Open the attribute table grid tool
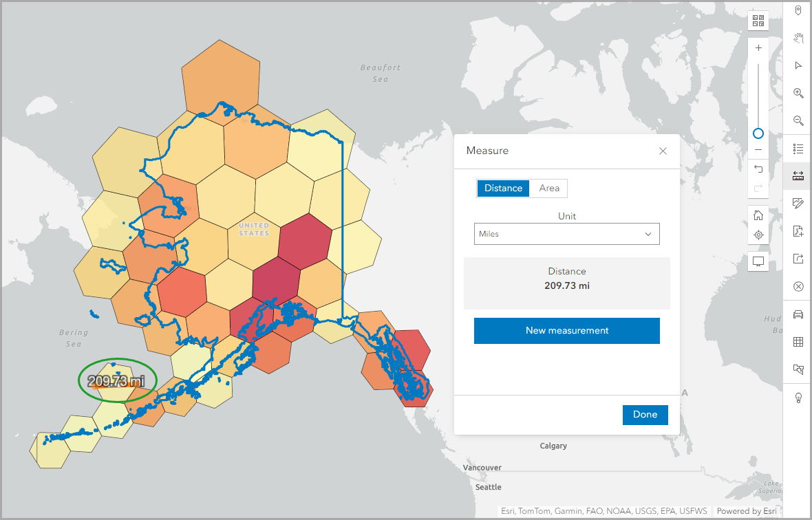Screen dimensions: 812x520 tap(798, 341)
